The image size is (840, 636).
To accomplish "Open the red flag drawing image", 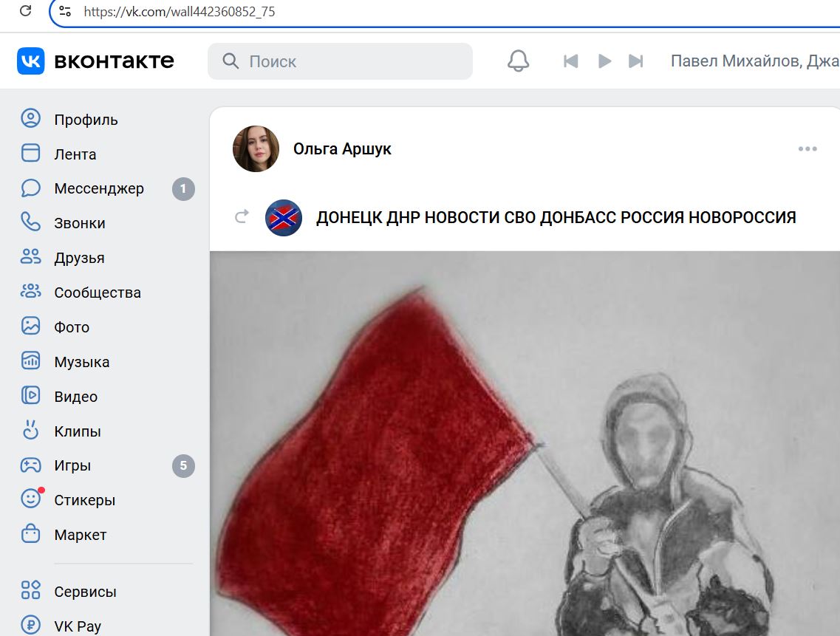I will pyautogui.click(x=525, y=444).
